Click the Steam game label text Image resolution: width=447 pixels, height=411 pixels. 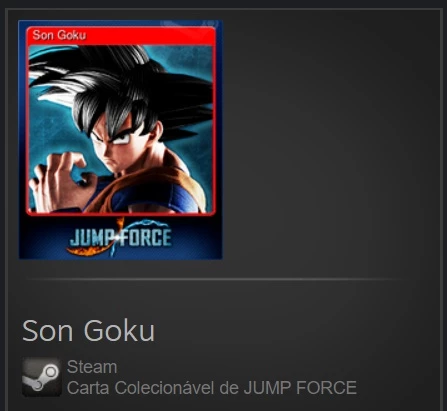[x=92, y=367]
